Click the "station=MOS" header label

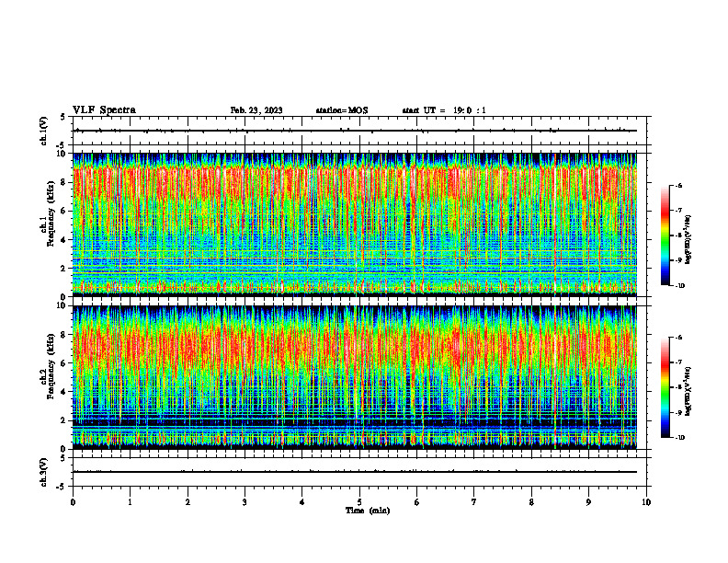[x=342, y=110]
